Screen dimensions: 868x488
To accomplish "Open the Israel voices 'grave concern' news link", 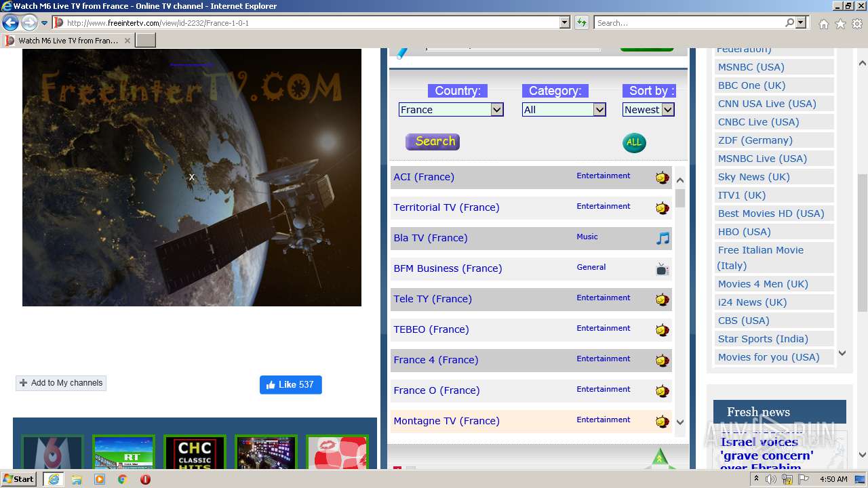I will [x=767, y=454].
